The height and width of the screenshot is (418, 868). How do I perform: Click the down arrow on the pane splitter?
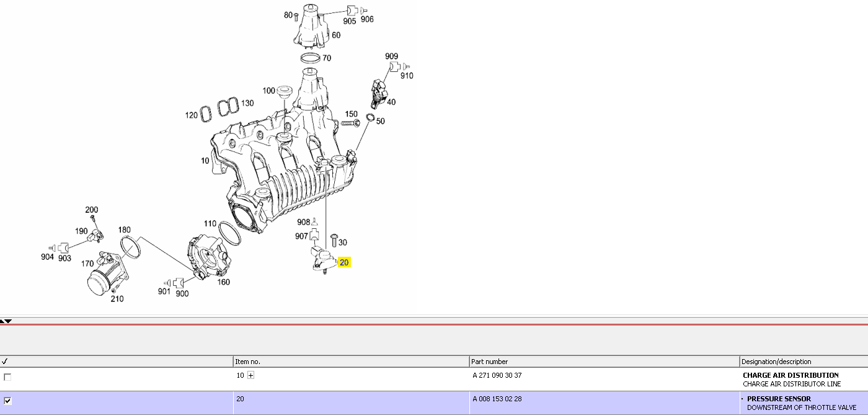click(9, 321)
